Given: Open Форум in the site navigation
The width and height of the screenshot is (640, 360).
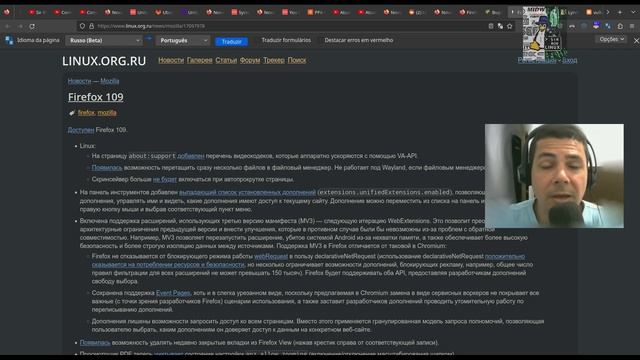Looking at the screenshot, I should point(250,60).
